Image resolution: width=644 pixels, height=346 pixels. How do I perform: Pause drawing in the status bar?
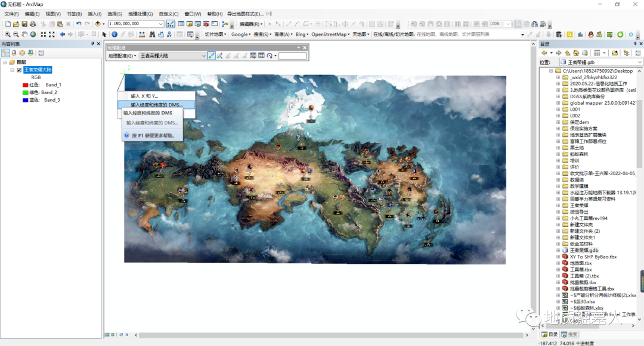click(x=127, y=335)
